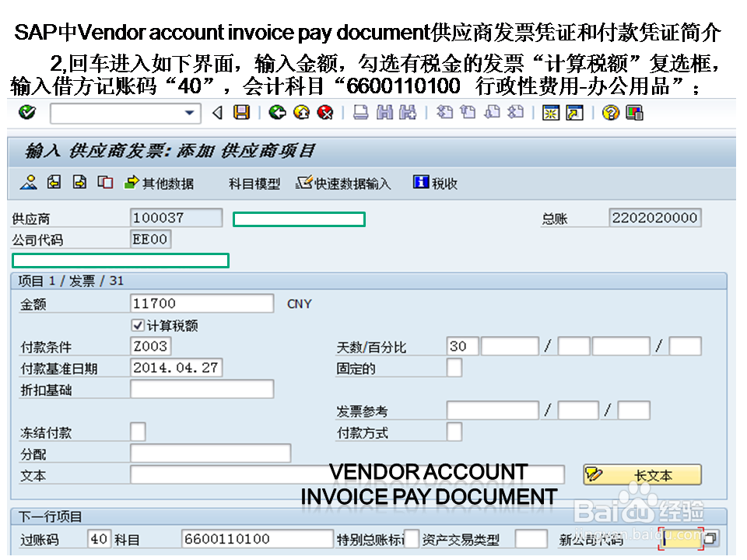Click the 税收 tax button
The width and height of the screenshot is (747, 560).
tap(436, 183)
